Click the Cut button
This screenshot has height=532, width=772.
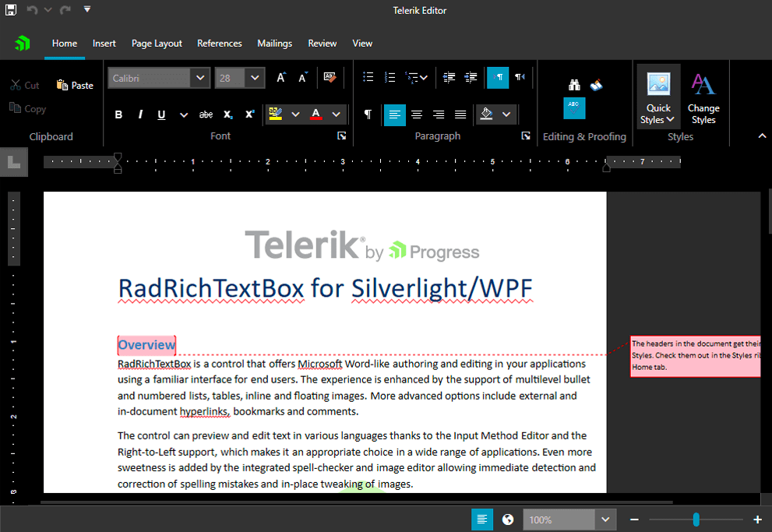point(25,85)
